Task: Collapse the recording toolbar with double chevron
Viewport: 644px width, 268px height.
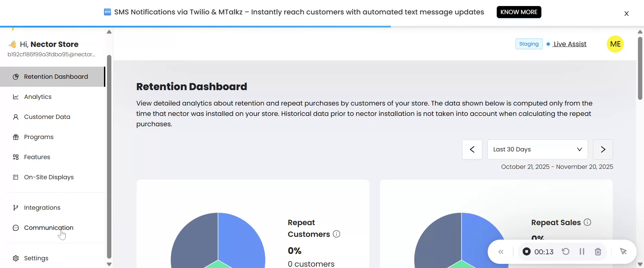Action: pos(501,252)
